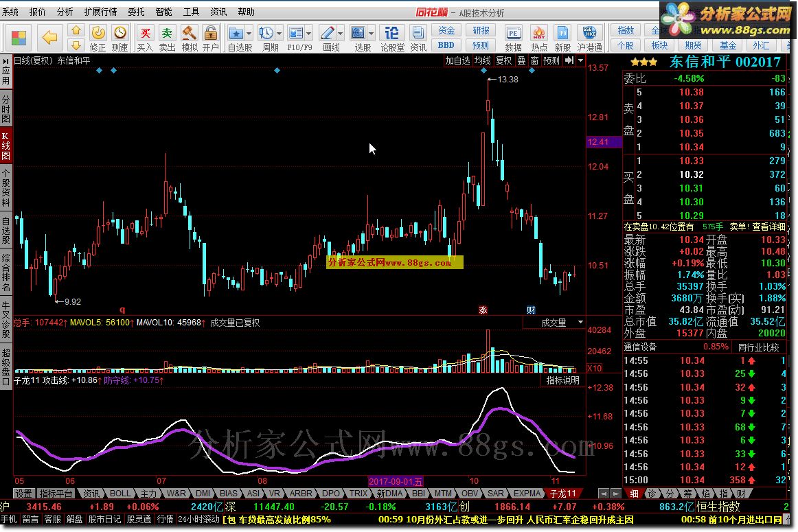
Task: Click the 新股 IPO icon
Action: coord(562,38)
